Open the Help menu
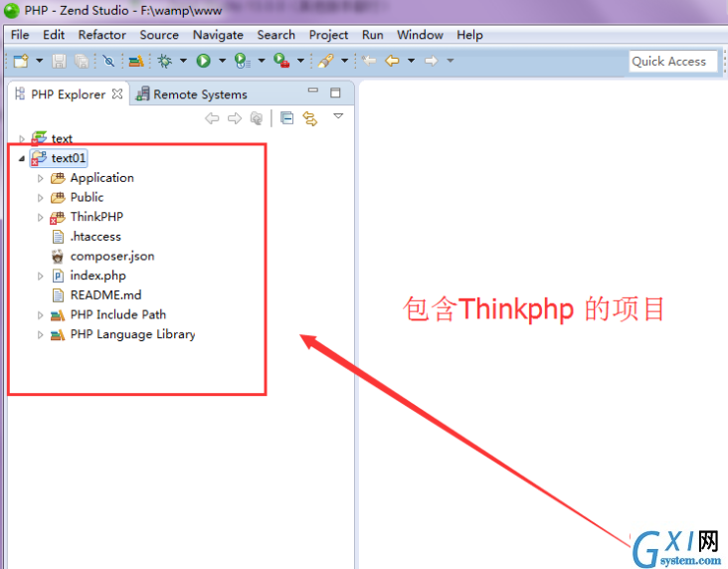The width and height of the screenshot is (728, 569). tap(469, 35)
